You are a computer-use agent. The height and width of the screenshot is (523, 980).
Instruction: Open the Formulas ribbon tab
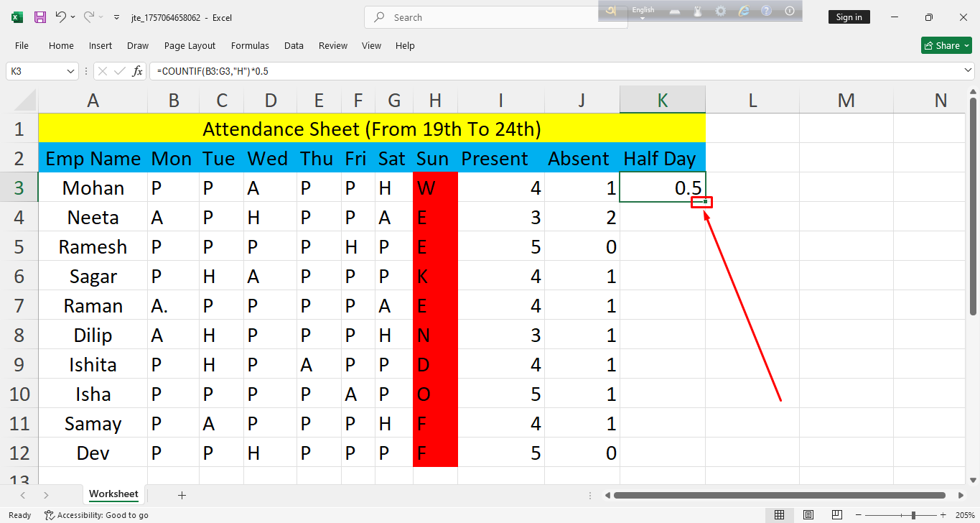coord(250,45)
